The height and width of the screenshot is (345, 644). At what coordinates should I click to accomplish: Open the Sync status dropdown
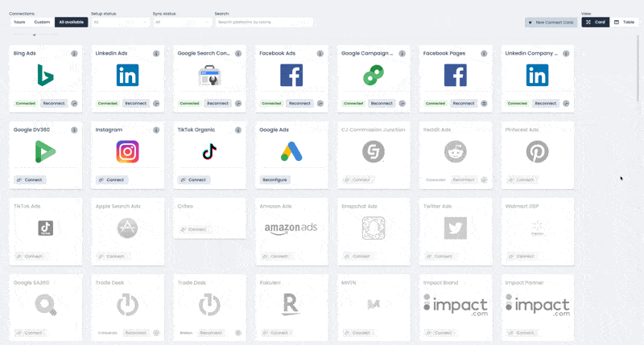pyautogui.click(x=182, y=23)
